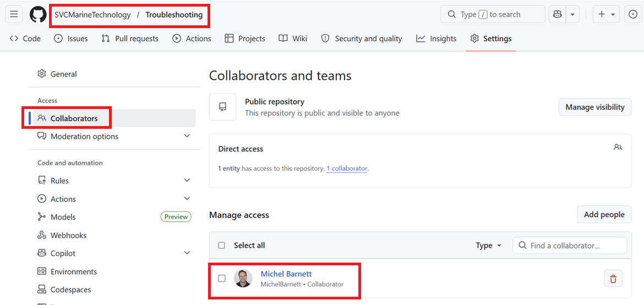Open the Michel Barnett profile link
Screen dimensions: 644x305
coord(286,274)
